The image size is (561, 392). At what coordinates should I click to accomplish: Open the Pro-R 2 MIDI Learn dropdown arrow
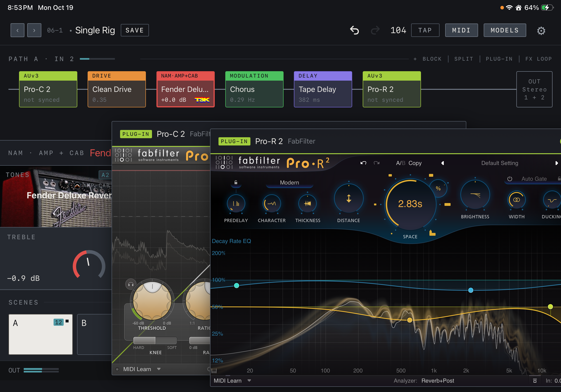tap(249, 380)
